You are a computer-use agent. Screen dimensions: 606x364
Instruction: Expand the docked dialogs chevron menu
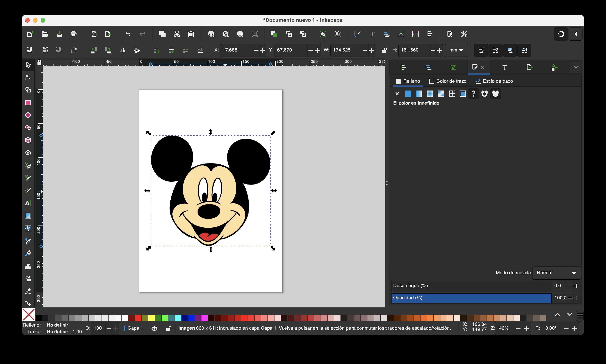[576, 67]
